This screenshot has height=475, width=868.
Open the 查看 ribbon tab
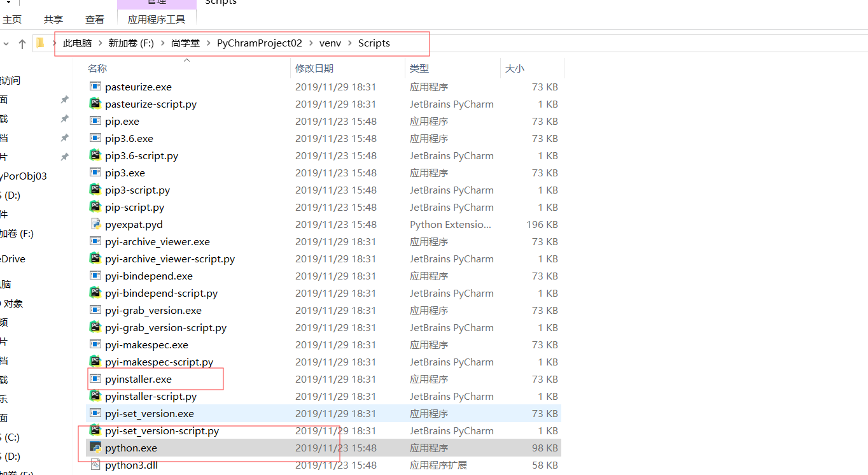click(x=95, y=20)
